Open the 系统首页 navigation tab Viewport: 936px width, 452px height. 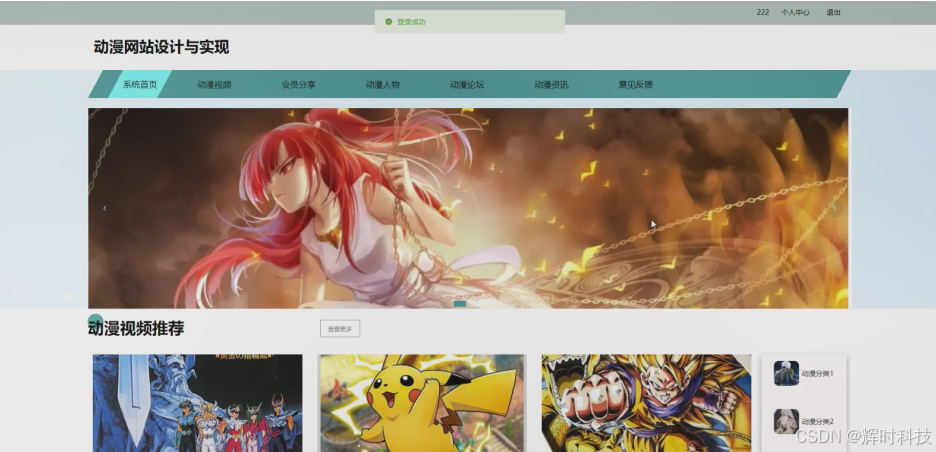pos(140,85)
